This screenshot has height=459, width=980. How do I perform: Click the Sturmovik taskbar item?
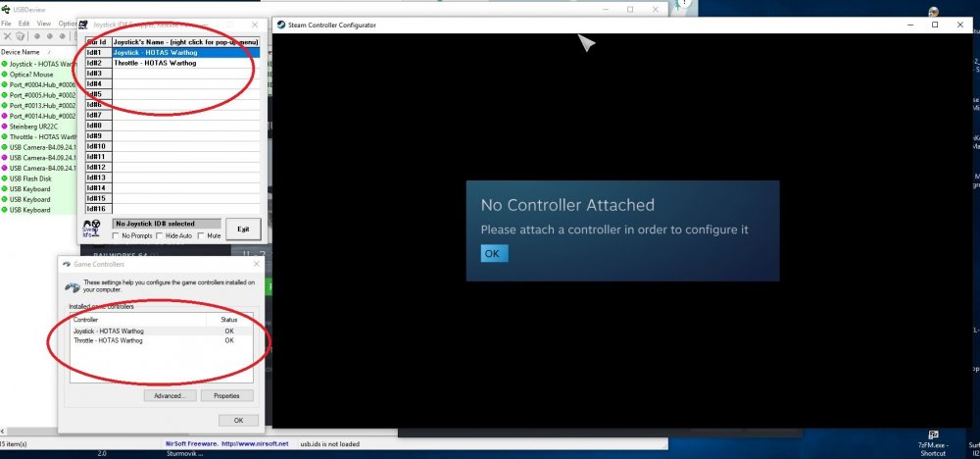coord(184,454)
